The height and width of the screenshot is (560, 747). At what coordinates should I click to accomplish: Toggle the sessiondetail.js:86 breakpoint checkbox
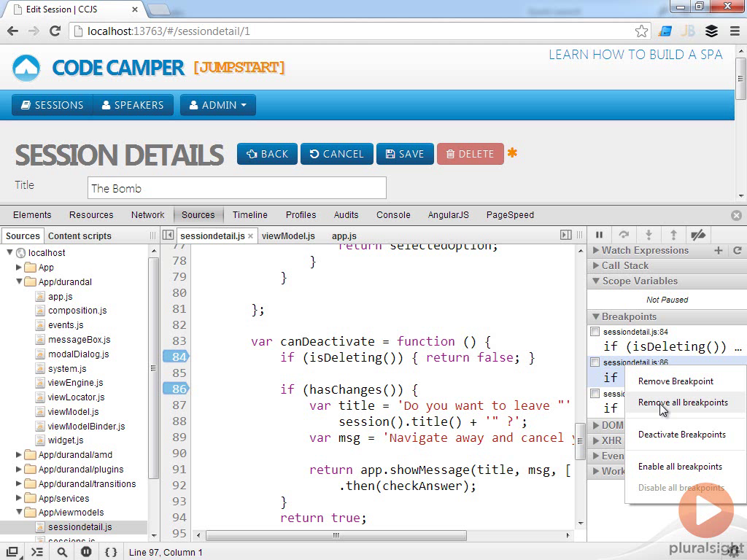pyautogui.click(x=595, y=362)
